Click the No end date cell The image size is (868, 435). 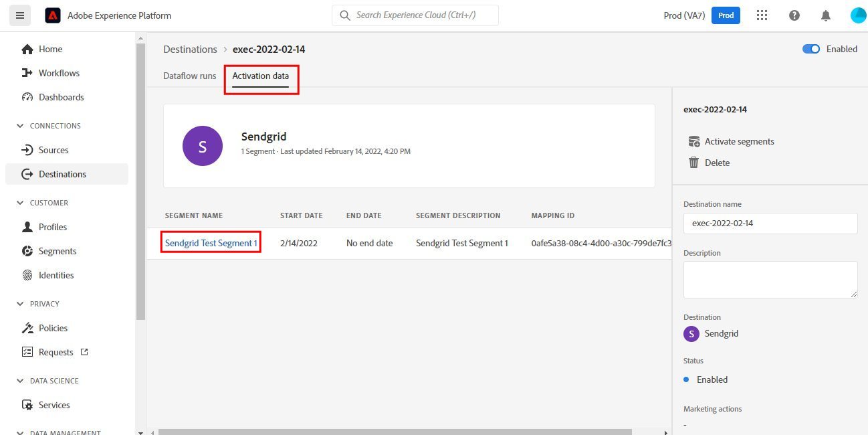click(x=370, y=243)
